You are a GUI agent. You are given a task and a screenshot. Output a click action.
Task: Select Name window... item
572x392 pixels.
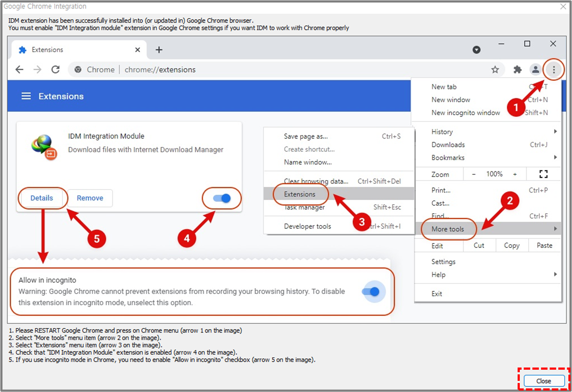pos(339,162)
